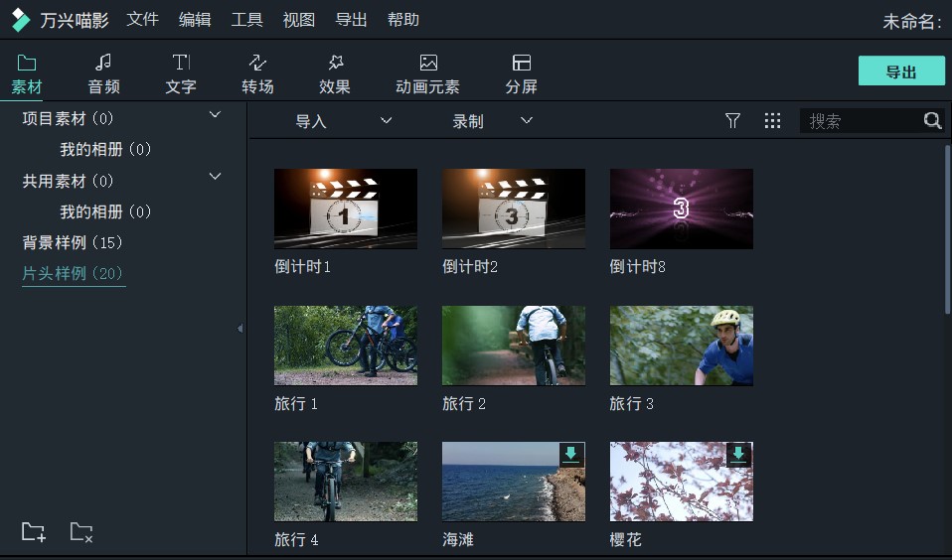Open the 文字 text tab
Viewport: 952px width, 560px height.
180,74
